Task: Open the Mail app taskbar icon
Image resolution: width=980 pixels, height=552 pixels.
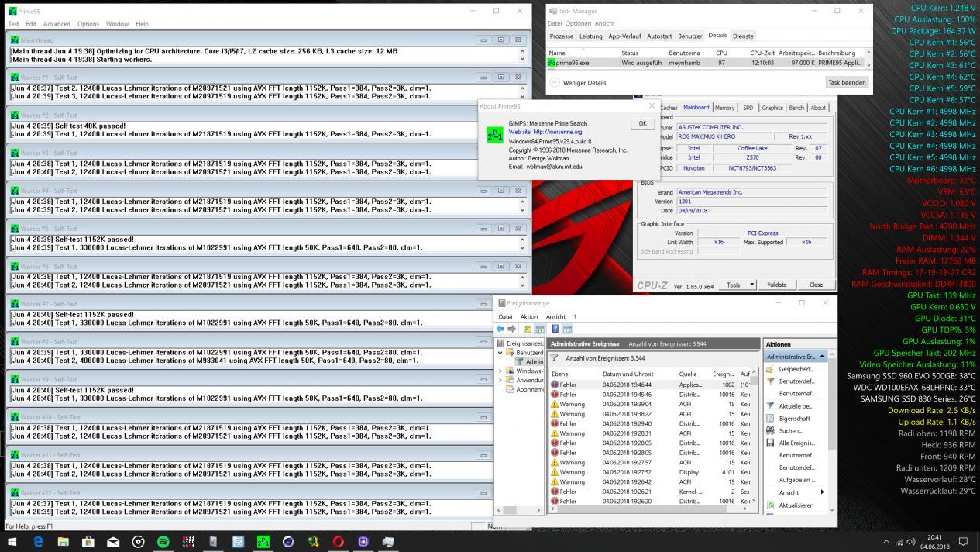Action: click(113, 542)
